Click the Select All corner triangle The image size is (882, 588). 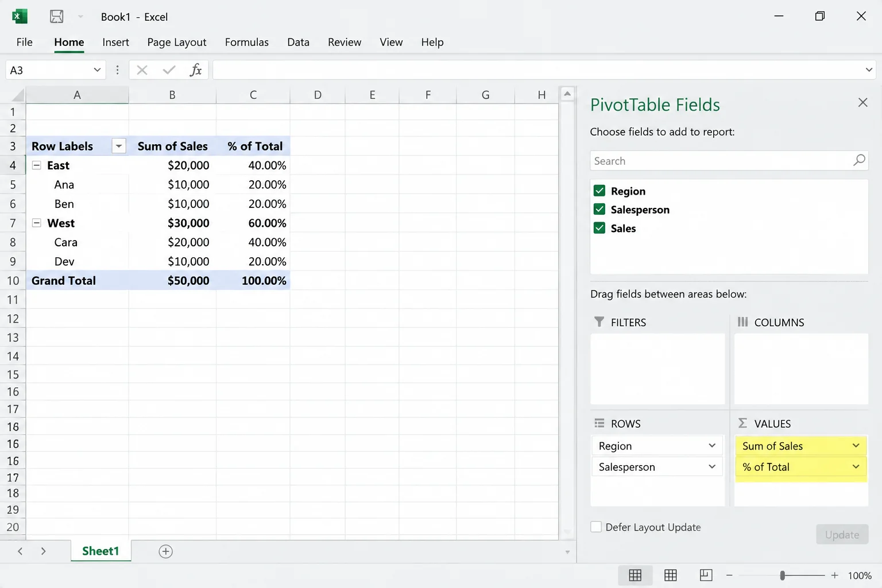(x=18, y=95)
